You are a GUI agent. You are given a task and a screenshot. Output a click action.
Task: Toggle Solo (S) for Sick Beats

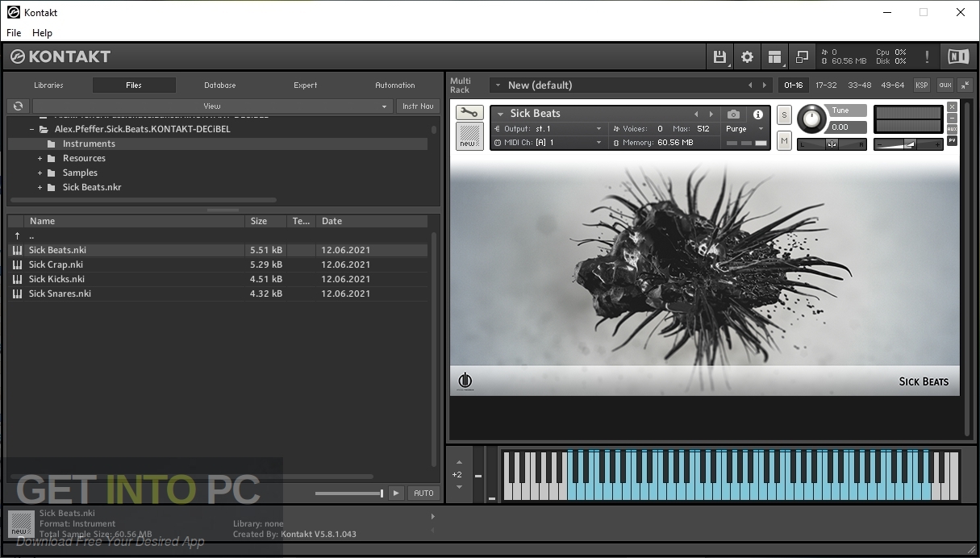pyautogui.click(x=784, y=116)
